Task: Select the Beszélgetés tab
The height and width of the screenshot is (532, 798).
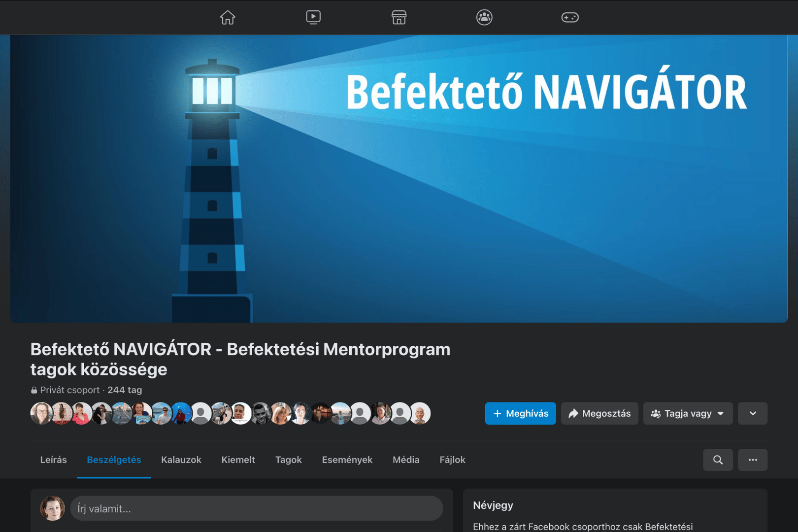Action: tap(114, 460)
